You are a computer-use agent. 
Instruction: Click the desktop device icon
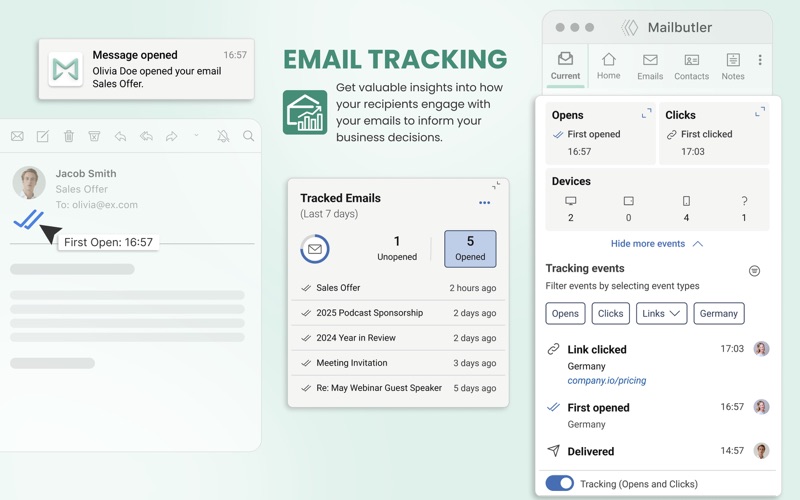(570, 201)
